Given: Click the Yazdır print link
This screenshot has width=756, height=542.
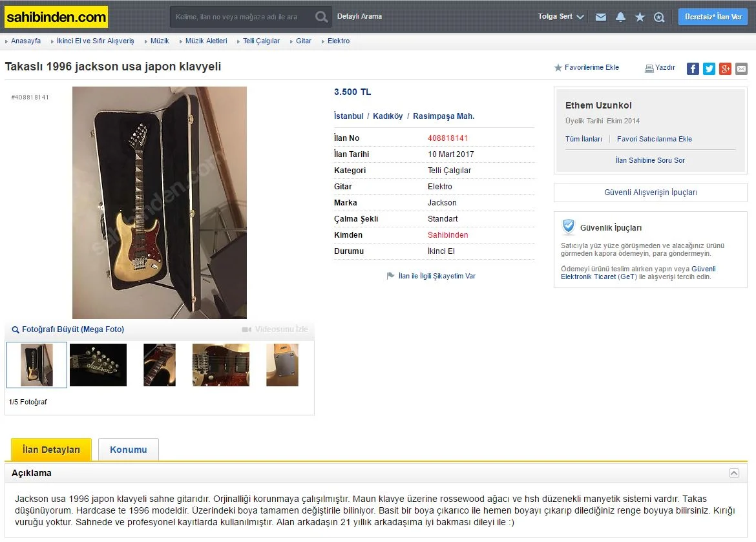Looking at the screenshot, I should pos(660,68).
